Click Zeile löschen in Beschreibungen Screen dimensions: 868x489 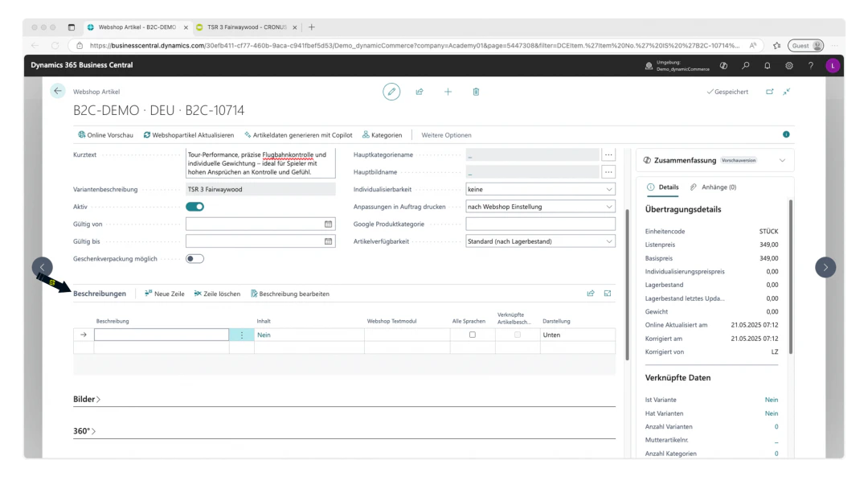(x=217, y=294)
